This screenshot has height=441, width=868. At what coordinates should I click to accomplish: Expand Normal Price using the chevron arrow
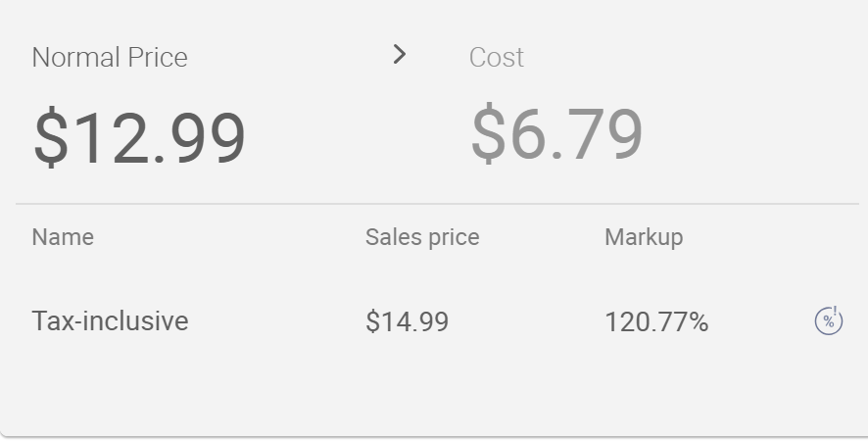tap(399, 54)
